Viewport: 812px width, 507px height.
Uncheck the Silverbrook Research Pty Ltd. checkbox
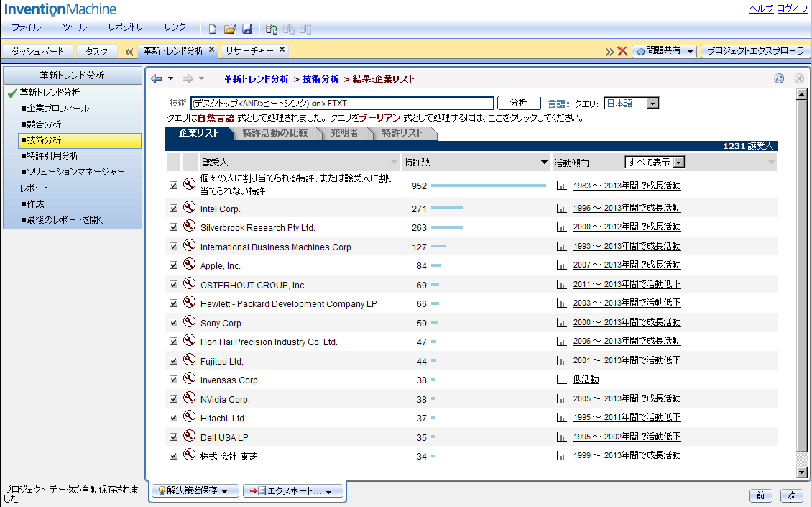(173, 227)
